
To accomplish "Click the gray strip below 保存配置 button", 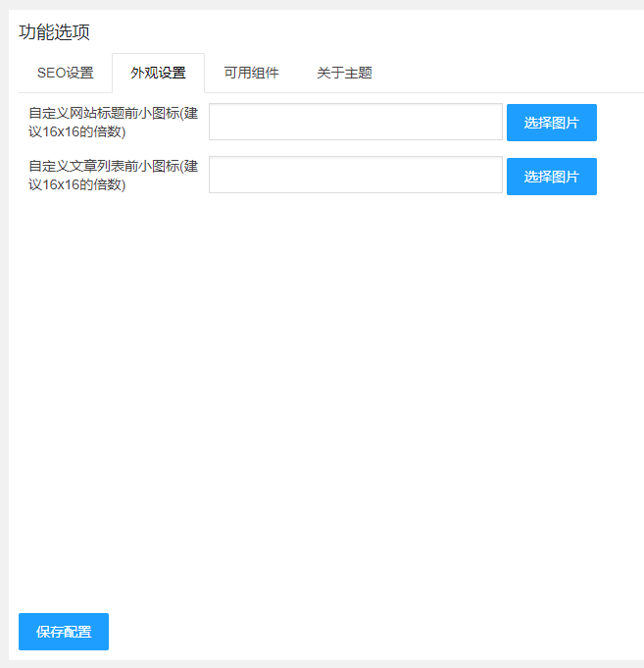I will point(323,664).
